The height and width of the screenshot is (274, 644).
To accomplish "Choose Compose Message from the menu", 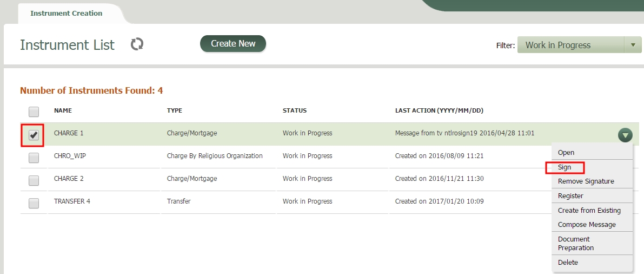I will (x=587, y=225).
